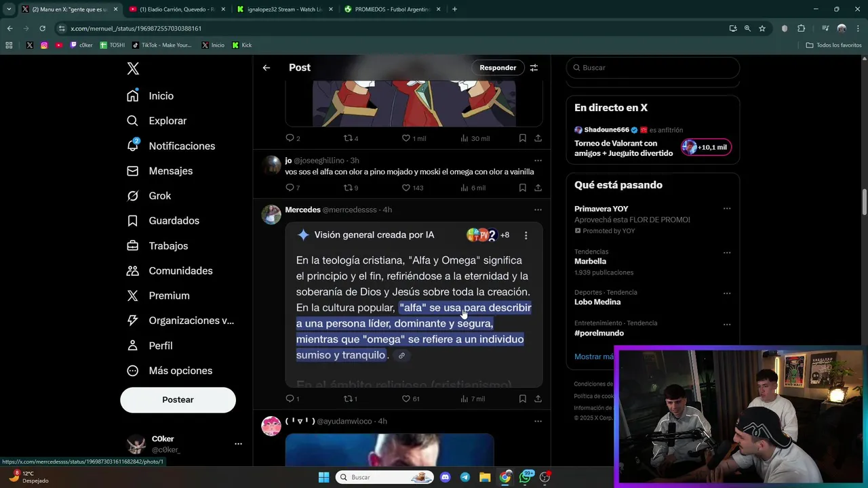Share jo's comment

click(x=538, y=188)
